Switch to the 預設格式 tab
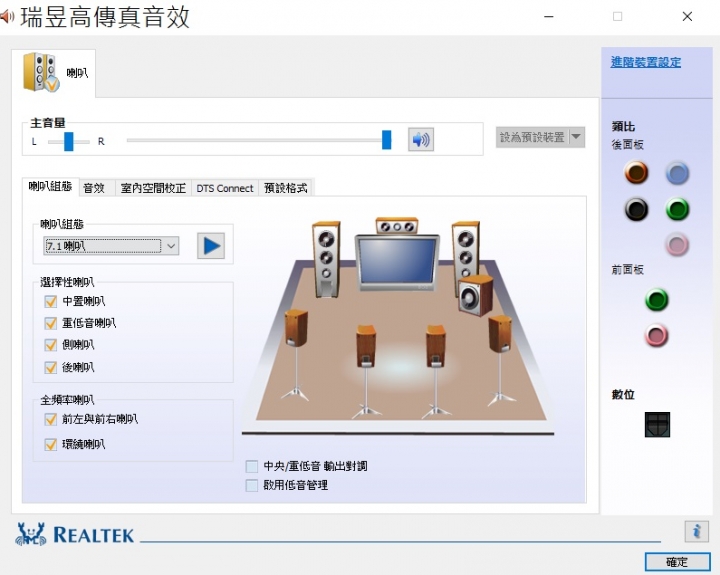Viewport: 720px width, 575px height. pos(286,188)
